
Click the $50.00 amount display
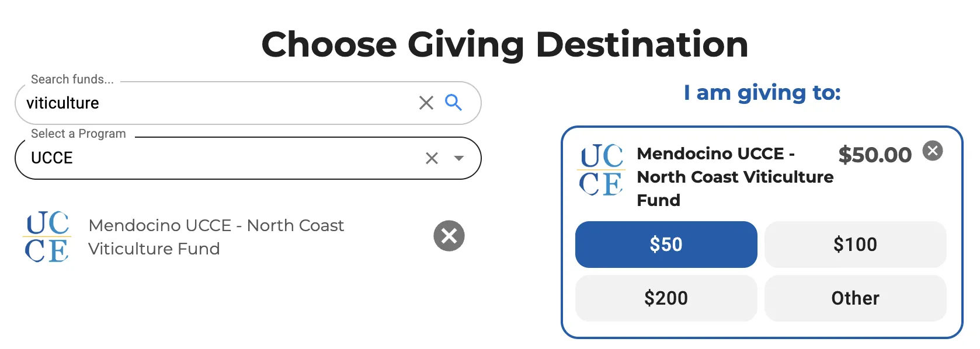875,155
